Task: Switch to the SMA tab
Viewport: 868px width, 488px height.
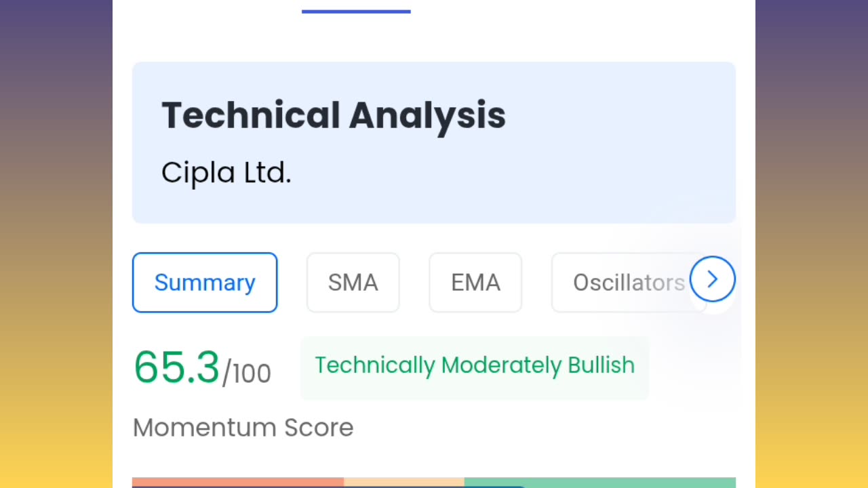Action: tap(353, 283)
